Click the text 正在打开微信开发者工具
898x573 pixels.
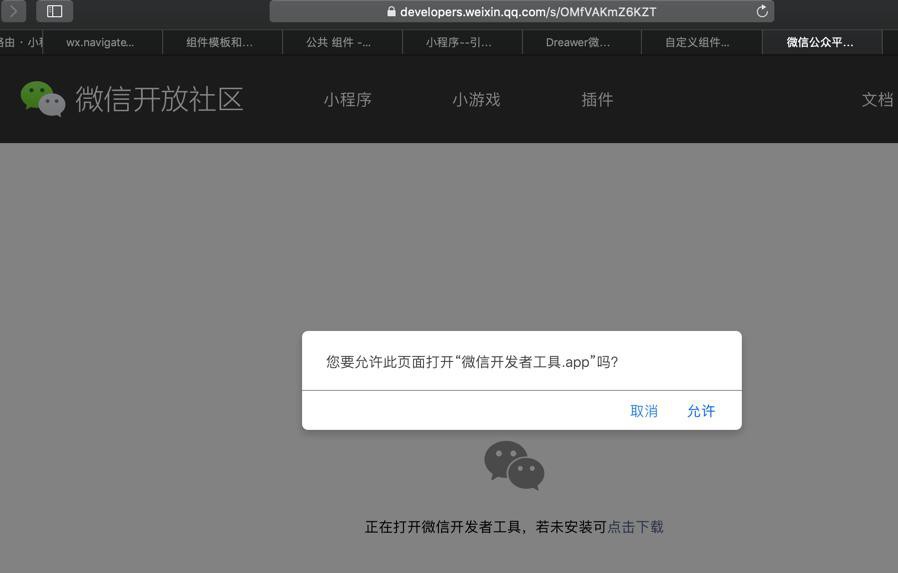[x=443, y=527]
